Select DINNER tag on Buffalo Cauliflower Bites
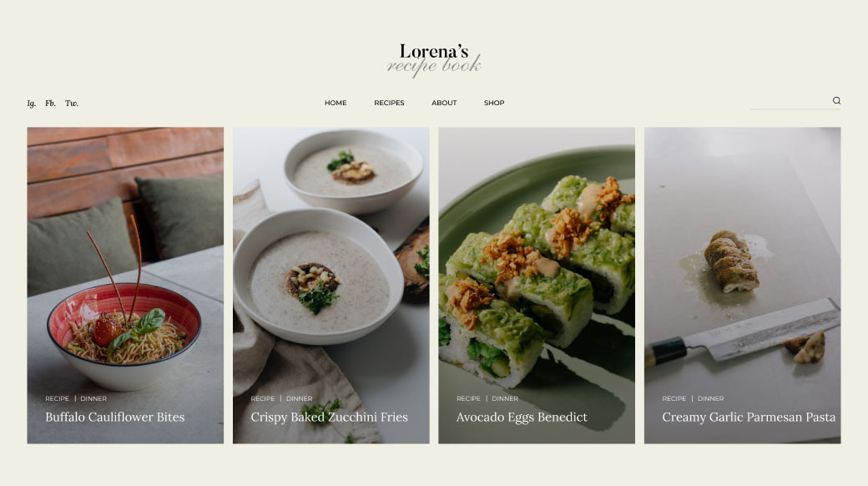Screen dimensions: 868x486 click(x=93, y=398)
